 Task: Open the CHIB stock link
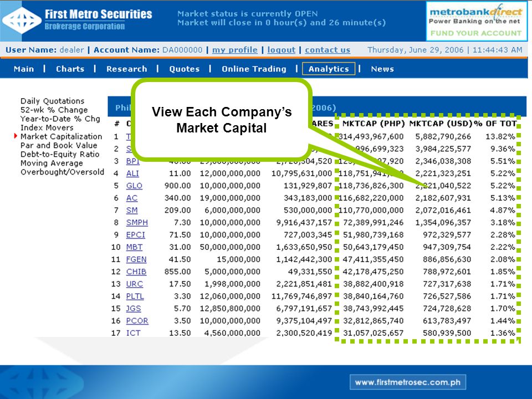(x=136, y=272)
